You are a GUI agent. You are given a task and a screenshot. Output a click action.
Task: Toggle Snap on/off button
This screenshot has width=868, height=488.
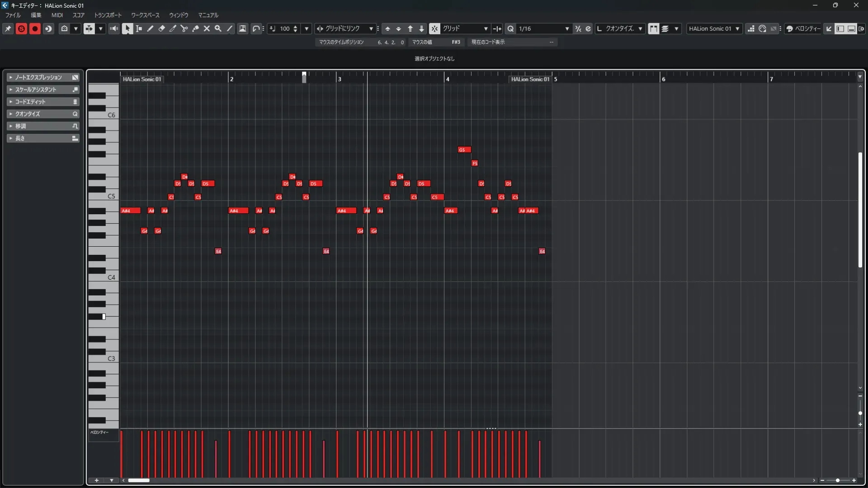pyautogui.click(x=434, y=28)
